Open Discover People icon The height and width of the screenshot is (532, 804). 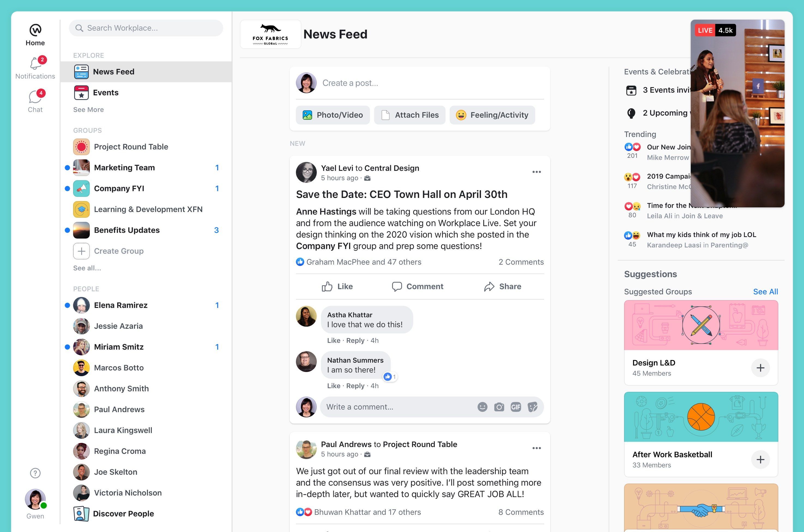81,514
